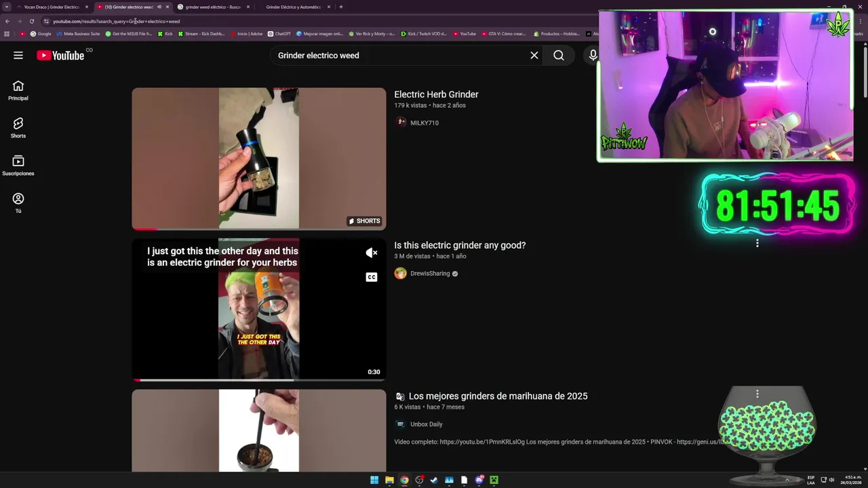
Task: Visit the MILKY710 channel name
Action: pos(425,123)
